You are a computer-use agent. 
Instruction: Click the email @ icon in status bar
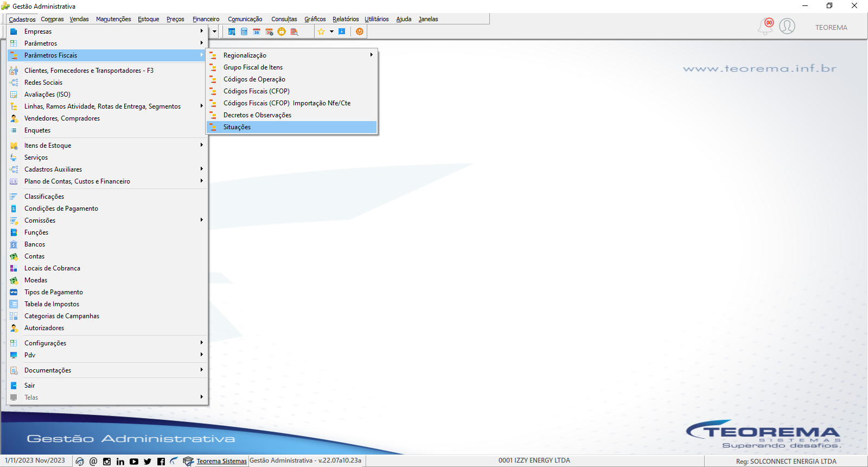[x=93, y=462]
